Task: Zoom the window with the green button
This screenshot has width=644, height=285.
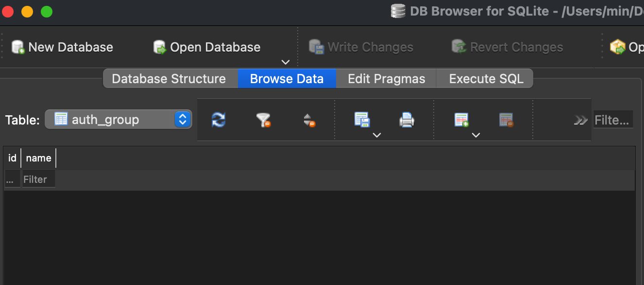Action: [47, 12]
